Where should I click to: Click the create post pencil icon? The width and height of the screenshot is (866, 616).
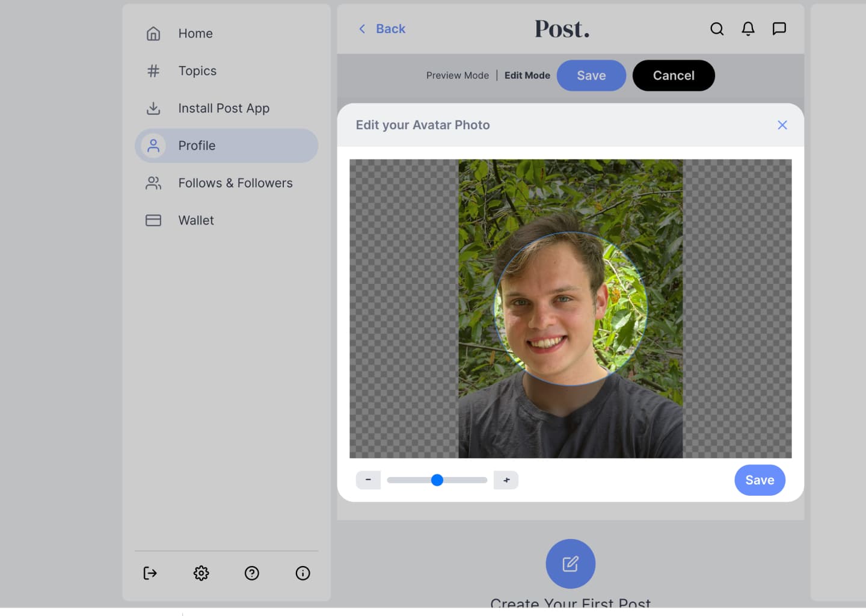click(570, 564)
